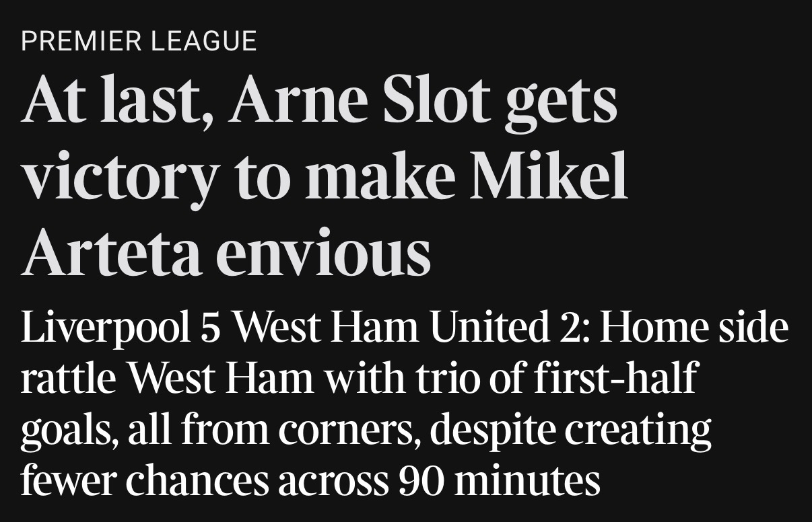812x522 pixels.
Task: Open the Premier League section label
Action: (139, 41)
